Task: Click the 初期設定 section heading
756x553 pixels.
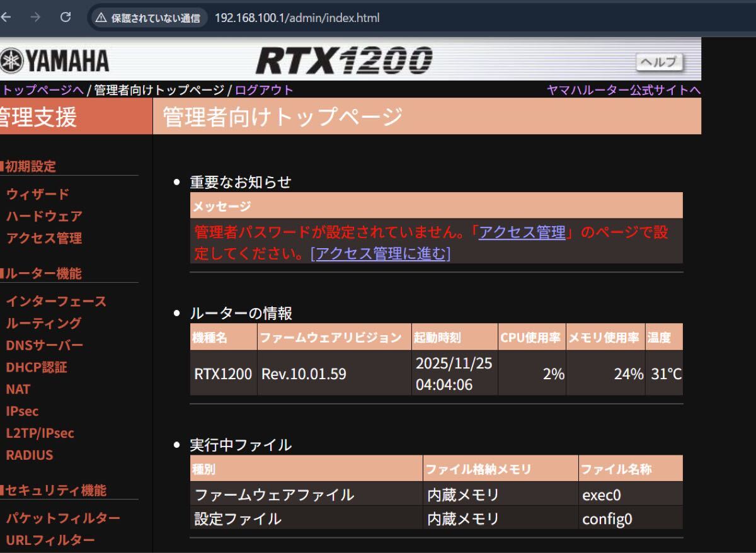Action: 30,166
